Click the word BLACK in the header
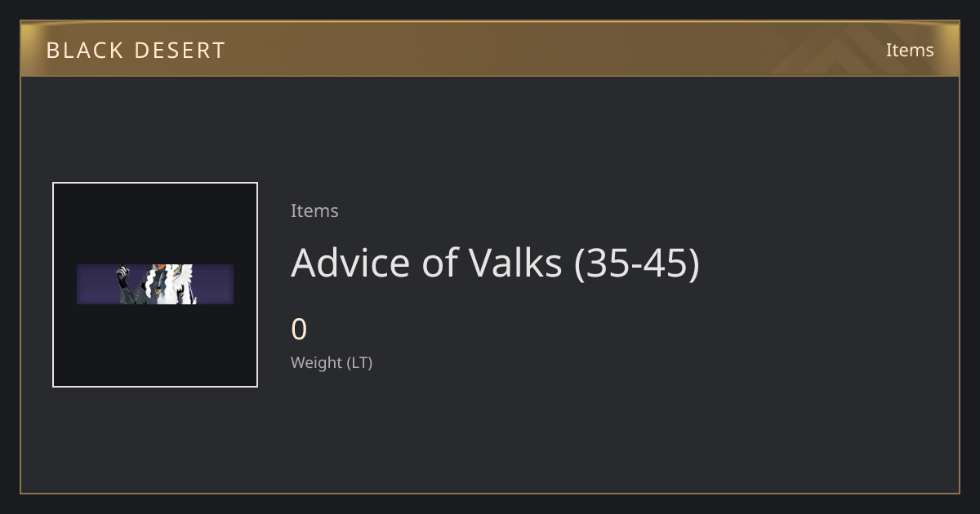980x514 pixels. click(x=84, y=51)
